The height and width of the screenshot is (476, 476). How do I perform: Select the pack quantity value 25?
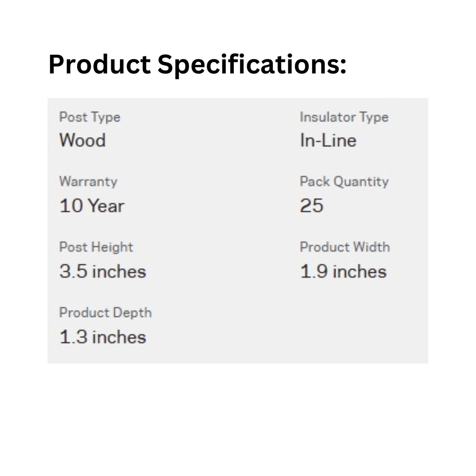[311, 206]
